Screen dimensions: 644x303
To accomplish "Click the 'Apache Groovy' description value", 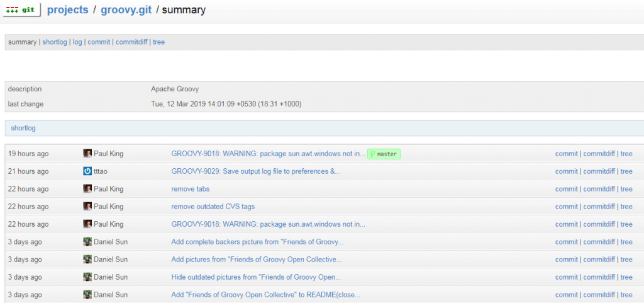I will [x=175, y=89].
